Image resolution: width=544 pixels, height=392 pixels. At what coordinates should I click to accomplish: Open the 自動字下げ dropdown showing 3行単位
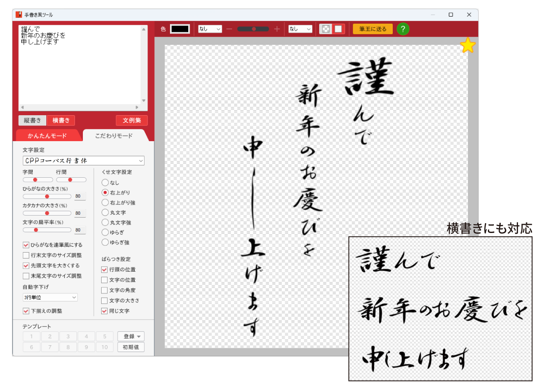pyautogui.click(x=50, y=297)
